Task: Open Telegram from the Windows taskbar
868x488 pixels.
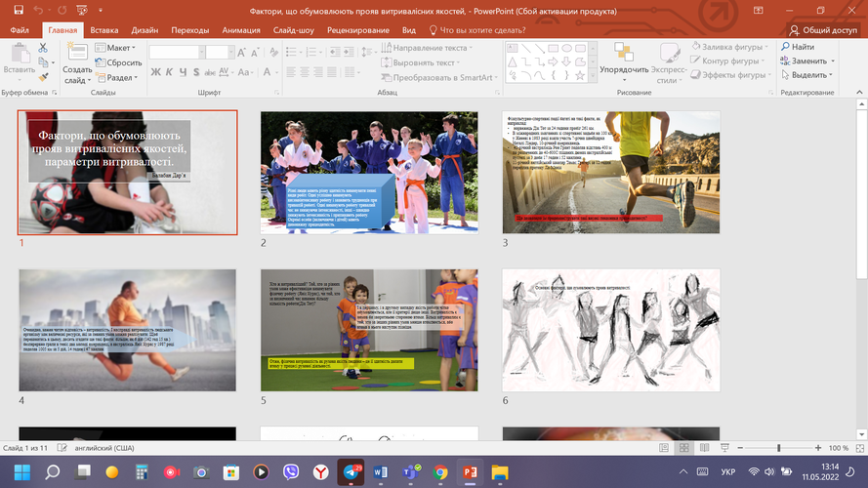Action: (x=351, y=472)
